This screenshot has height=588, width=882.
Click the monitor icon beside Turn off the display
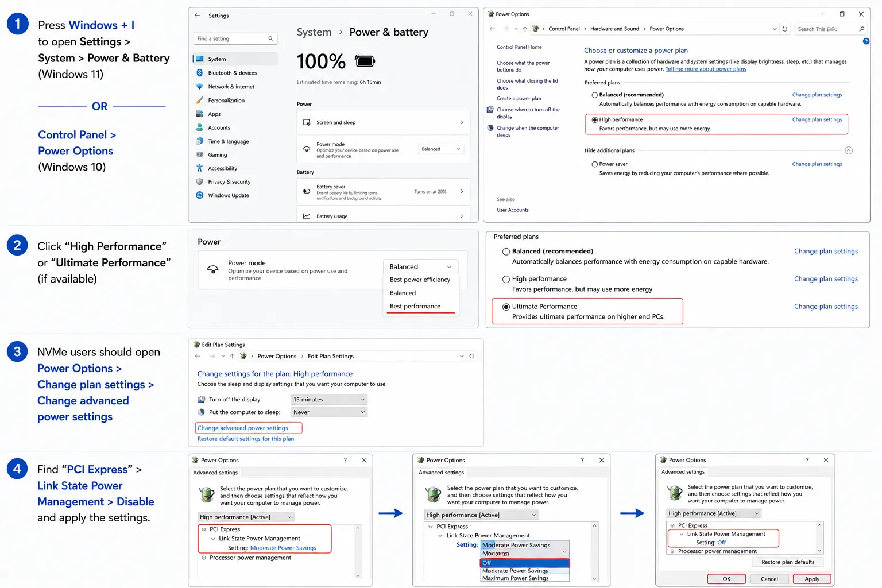202,399
